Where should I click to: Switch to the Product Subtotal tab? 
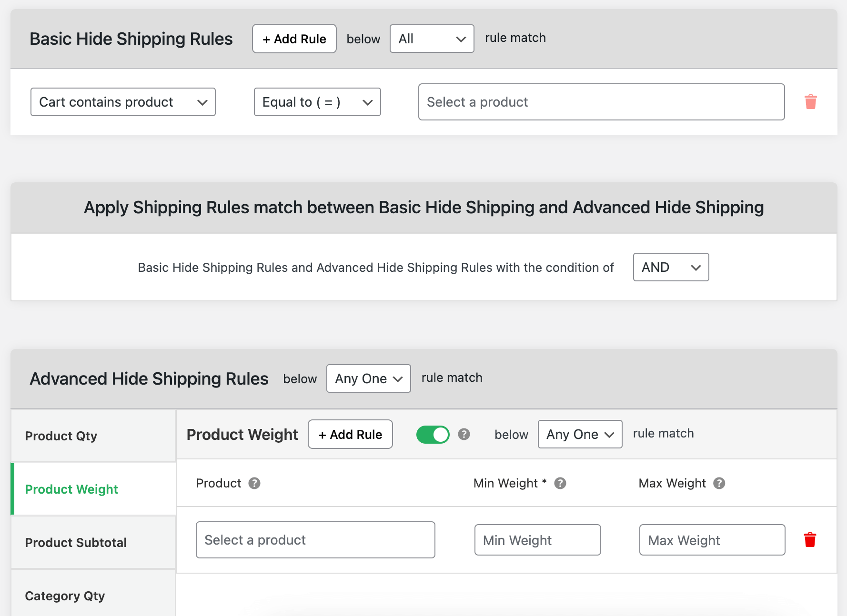pos(93,542)
